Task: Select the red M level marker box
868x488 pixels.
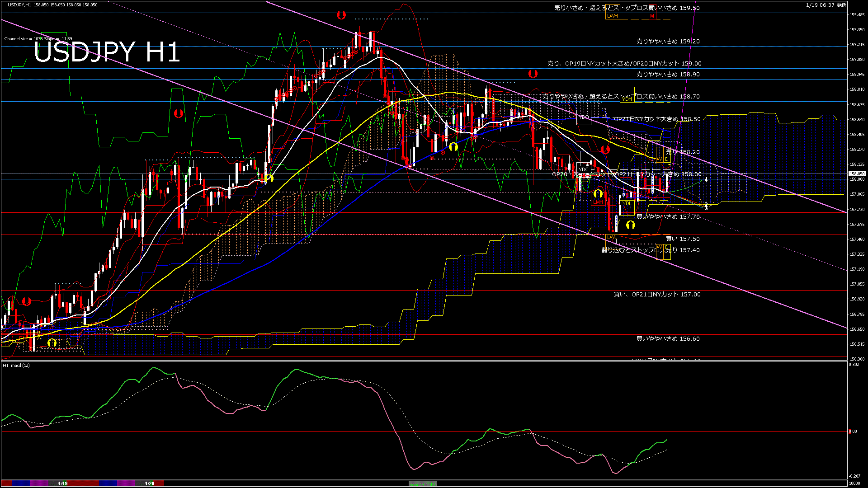Action: [652, 16]
